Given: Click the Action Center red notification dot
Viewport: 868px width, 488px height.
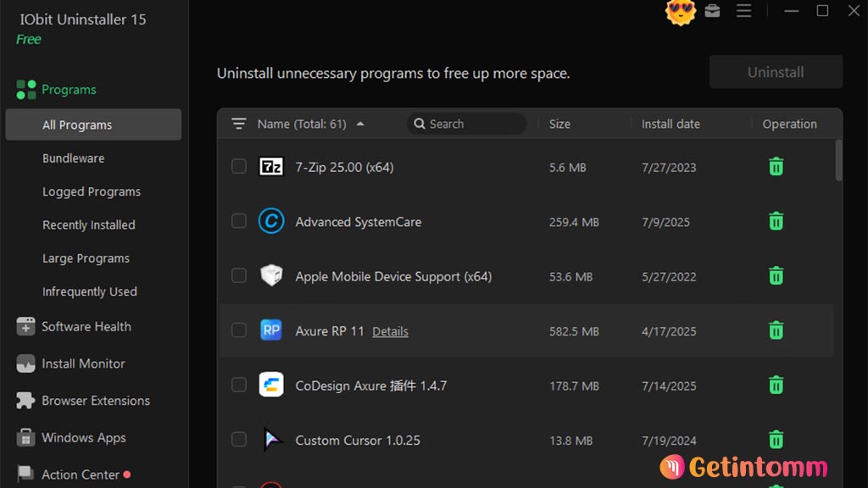Looking at the screenshot, I should coord(127,474).
